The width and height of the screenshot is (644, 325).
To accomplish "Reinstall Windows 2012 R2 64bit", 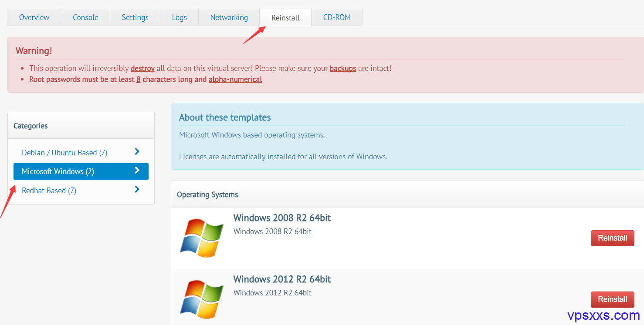I will (x=612, y=299).
